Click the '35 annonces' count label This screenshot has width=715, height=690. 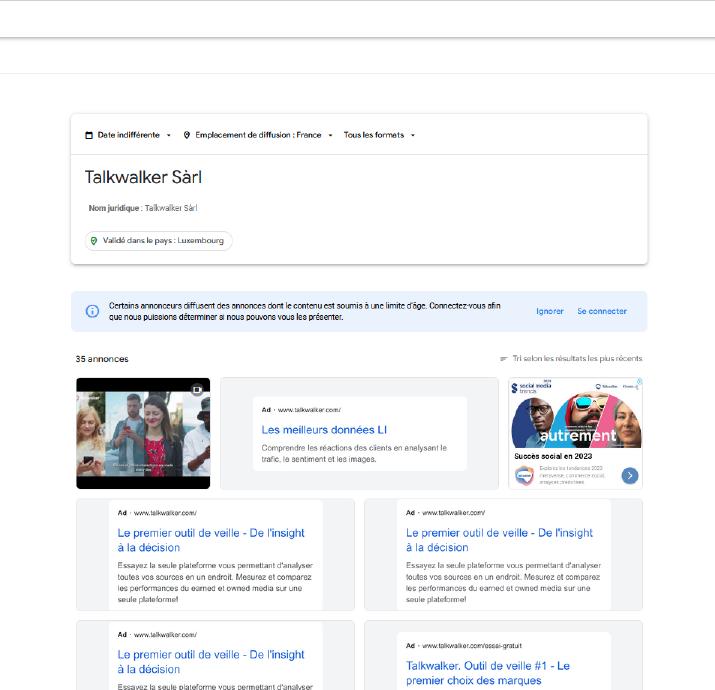tap(102, 358)
